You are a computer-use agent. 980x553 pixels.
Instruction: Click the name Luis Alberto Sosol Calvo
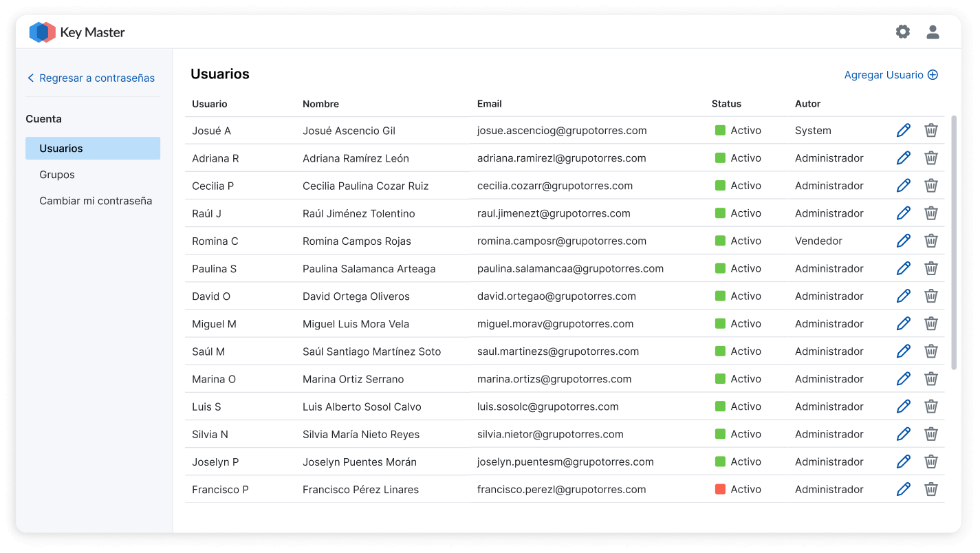(x=362, y=406)
